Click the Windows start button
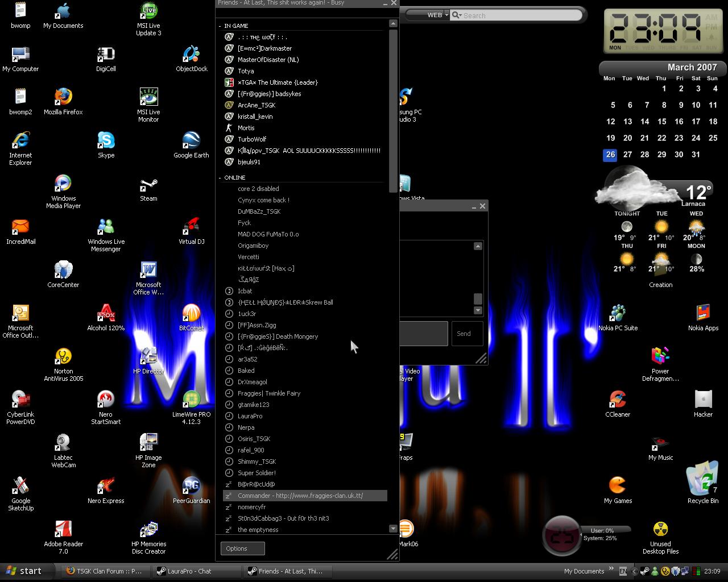This screenshot has height=582, width=728. (24, 571)
